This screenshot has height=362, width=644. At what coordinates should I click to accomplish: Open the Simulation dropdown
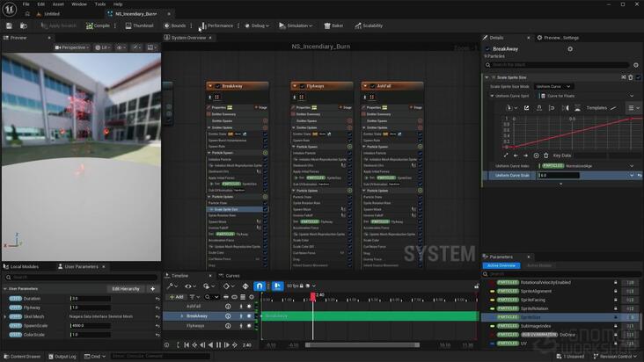(x=296, y=25)
